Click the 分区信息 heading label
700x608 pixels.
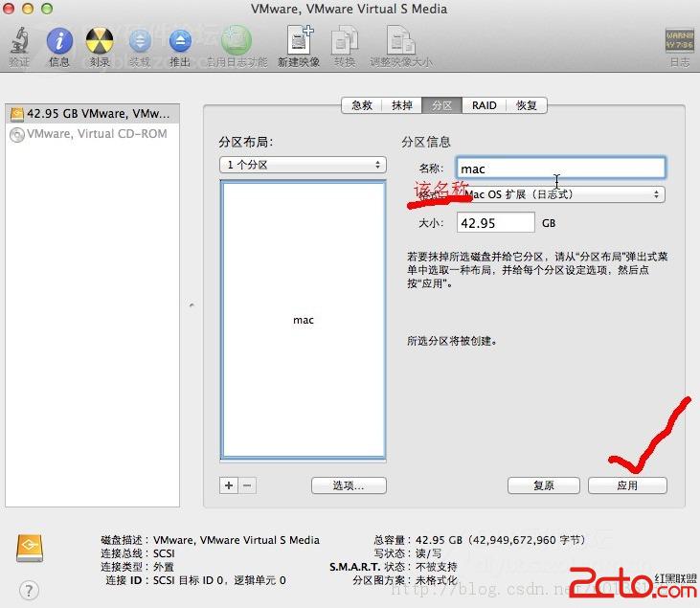pyautogui.click(x=426, y=142)
